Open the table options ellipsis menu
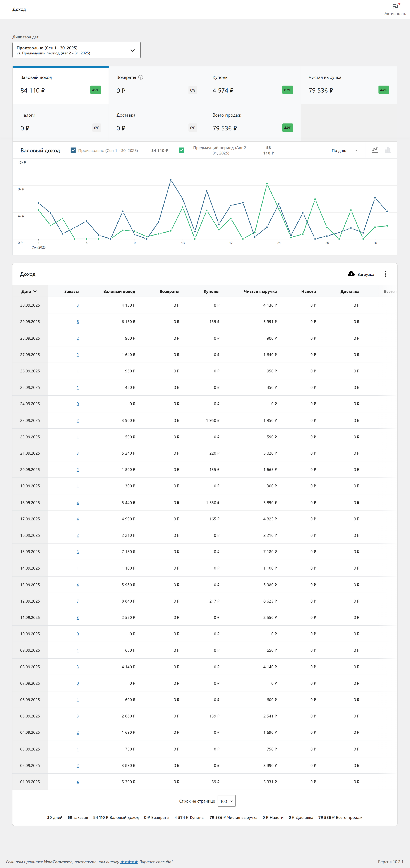The height and width of the screenshot is (868, 410). [x=385, y=274]
